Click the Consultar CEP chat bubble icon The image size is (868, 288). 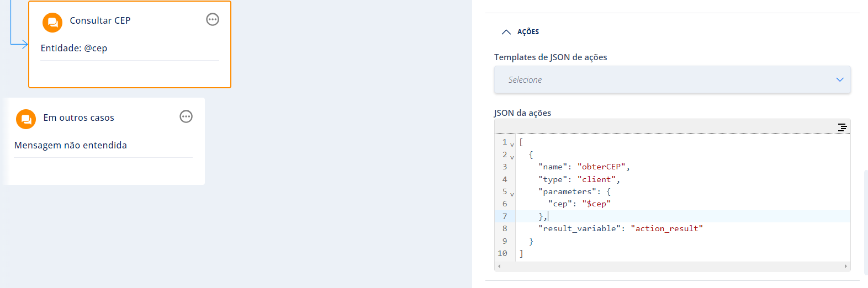(52, 23)
